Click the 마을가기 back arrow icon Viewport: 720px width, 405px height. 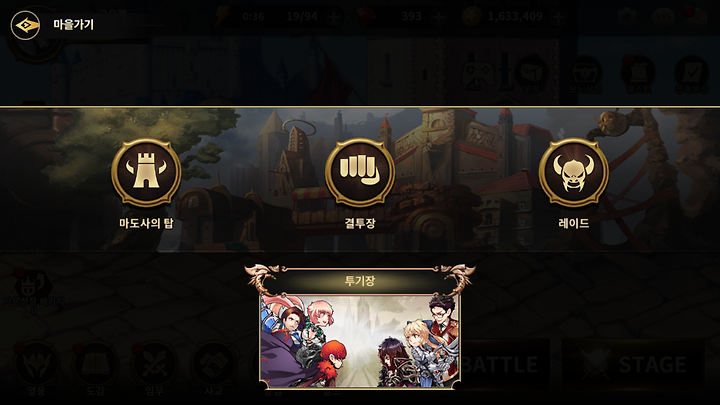[x=25, y=25]
